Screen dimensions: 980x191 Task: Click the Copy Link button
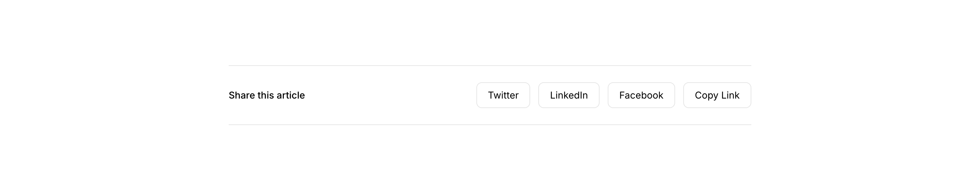pos(717,95)
